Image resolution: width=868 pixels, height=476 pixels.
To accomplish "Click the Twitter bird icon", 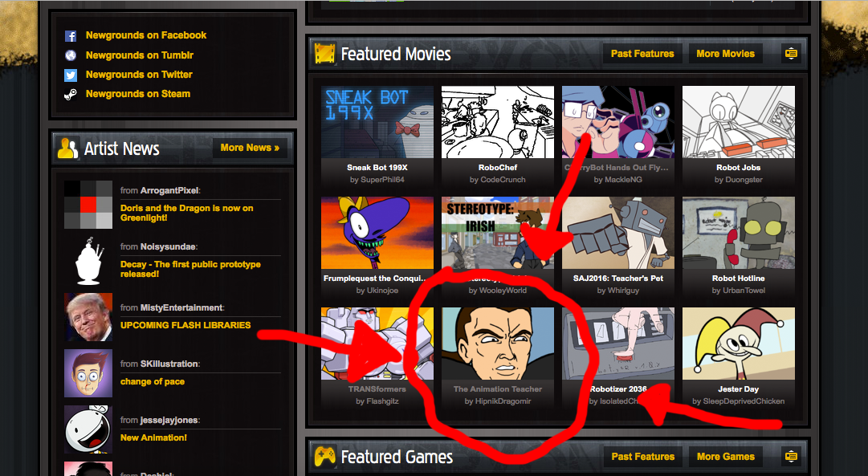I will [71, 75].
